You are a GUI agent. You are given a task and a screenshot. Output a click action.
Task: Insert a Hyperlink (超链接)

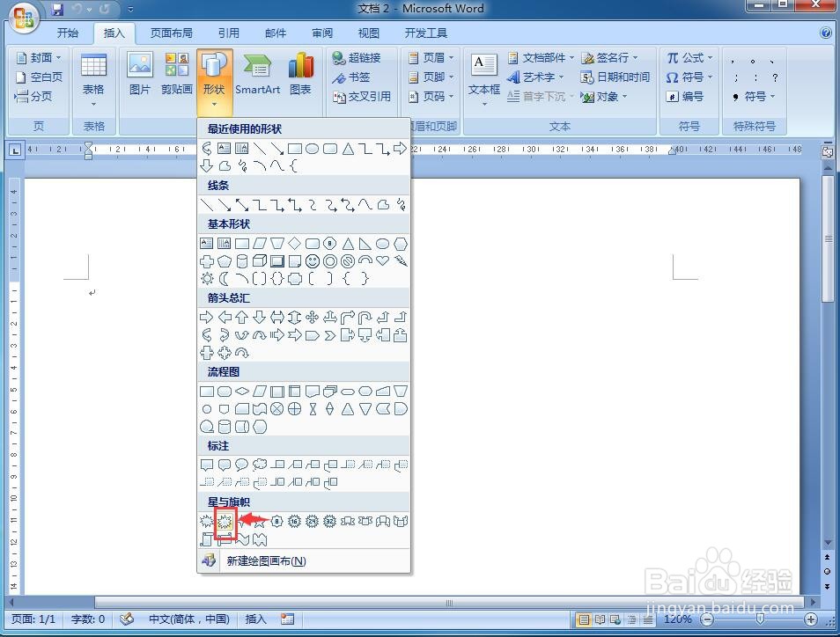click(x=357, y=57)
